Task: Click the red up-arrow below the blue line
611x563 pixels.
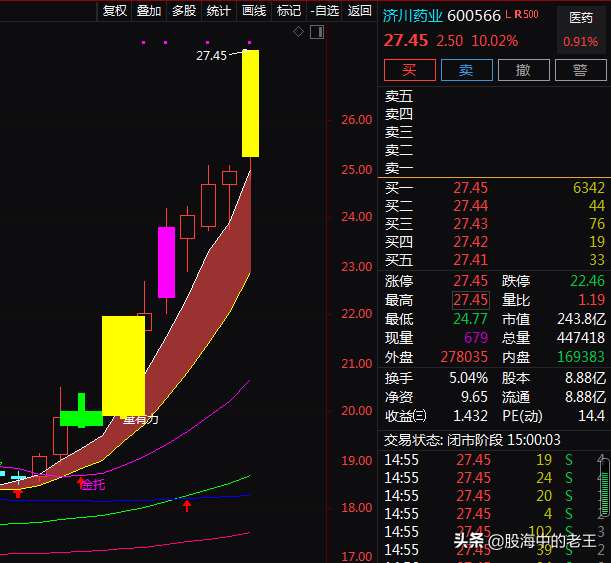Action: point(187,506)
